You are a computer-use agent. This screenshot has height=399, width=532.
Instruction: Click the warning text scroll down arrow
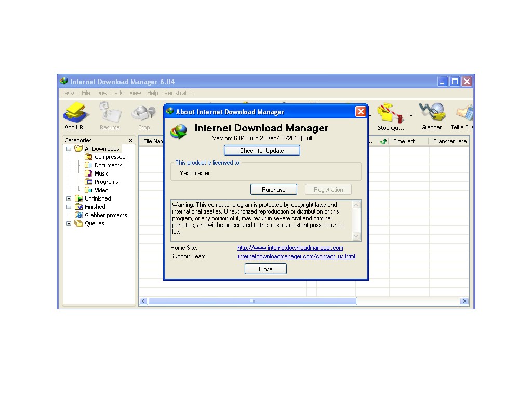coord(356,236)
